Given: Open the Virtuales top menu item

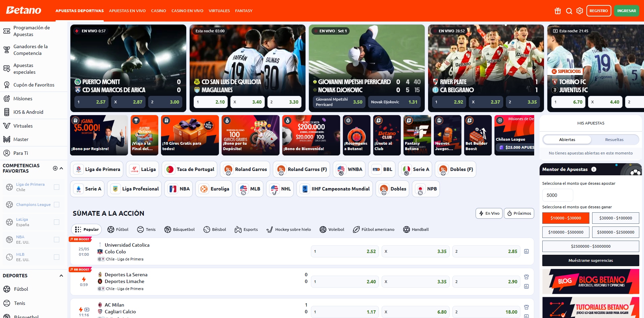Looking at the screenshot, I should (x=219, y=11).
